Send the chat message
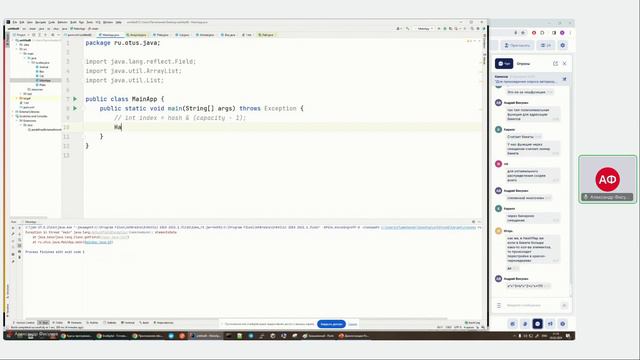 (x=564, y=305)
